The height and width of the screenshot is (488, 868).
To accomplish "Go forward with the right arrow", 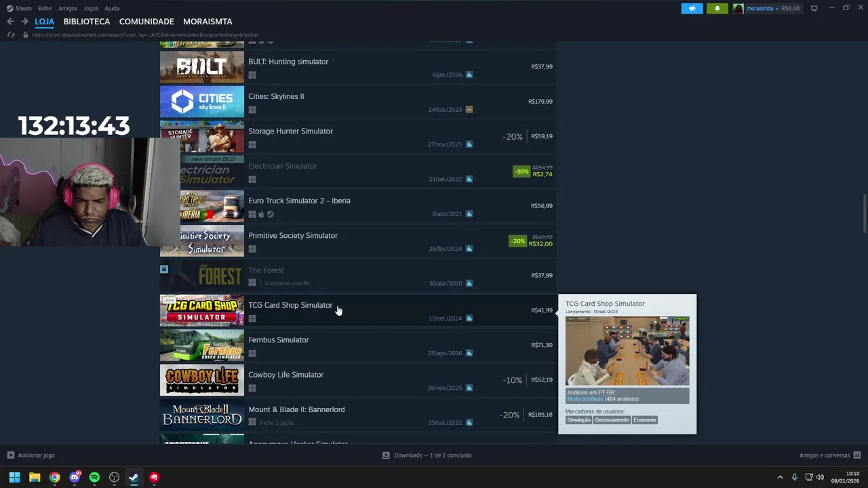I will [x=24, y=22].
